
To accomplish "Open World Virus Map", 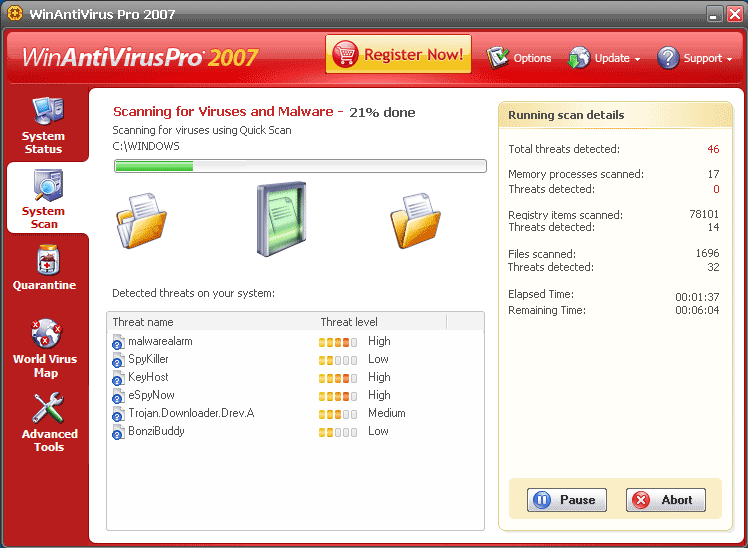I will [44, 348].
